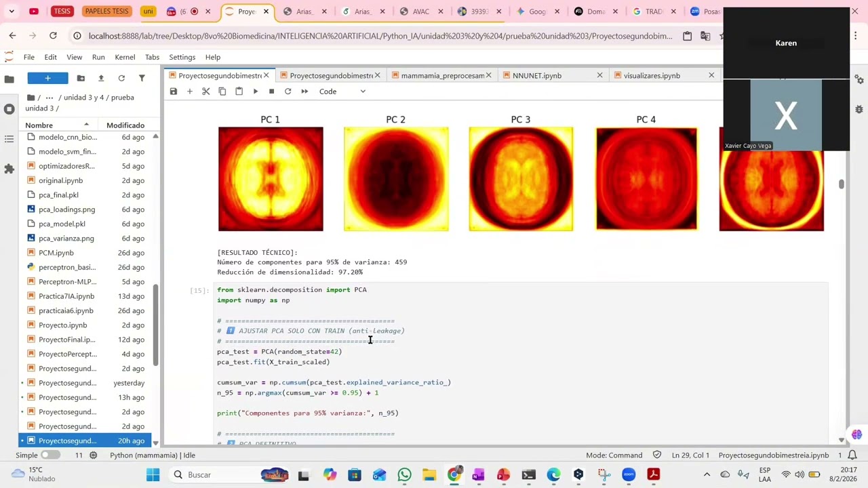Create a new launcher with the blue plus button
The height and width of the screenshot is (488, 868).
coord(47,78)
